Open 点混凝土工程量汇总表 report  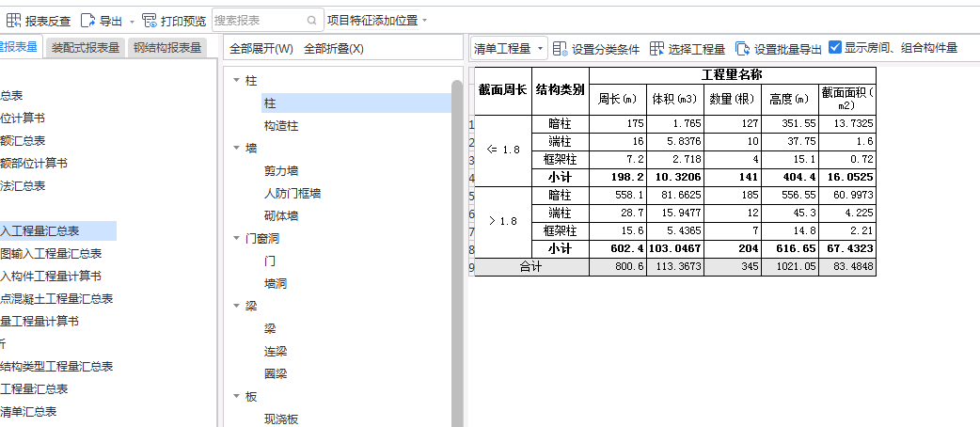[56, 298]
